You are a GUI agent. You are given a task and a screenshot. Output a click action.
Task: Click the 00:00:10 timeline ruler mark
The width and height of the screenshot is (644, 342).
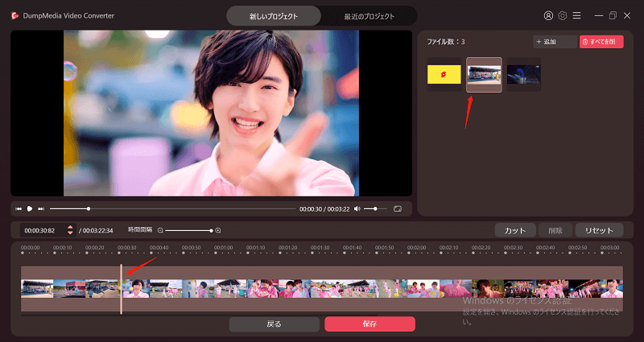click(x=63, y=248)
